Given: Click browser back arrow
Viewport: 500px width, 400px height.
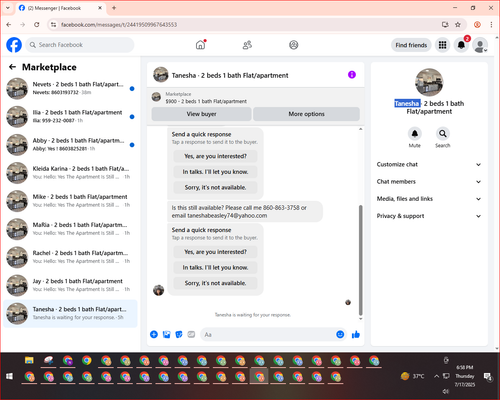Looking at the screenshot, I should coord(9,25).
